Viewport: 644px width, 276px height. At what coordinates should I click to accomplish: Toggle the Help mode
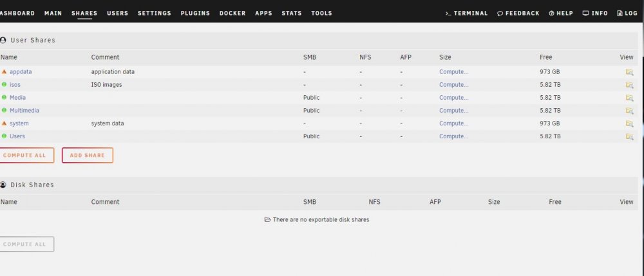coord(561,13)
